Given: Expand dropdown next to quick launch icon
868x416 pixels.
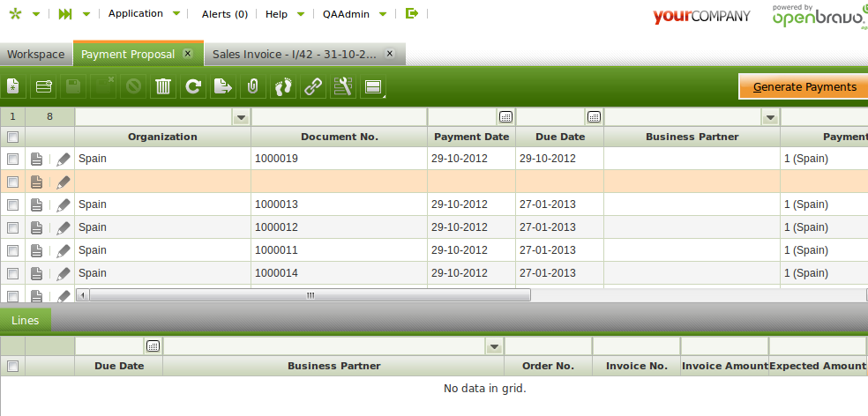Looking at the screenshot, I should pos(86,14).
